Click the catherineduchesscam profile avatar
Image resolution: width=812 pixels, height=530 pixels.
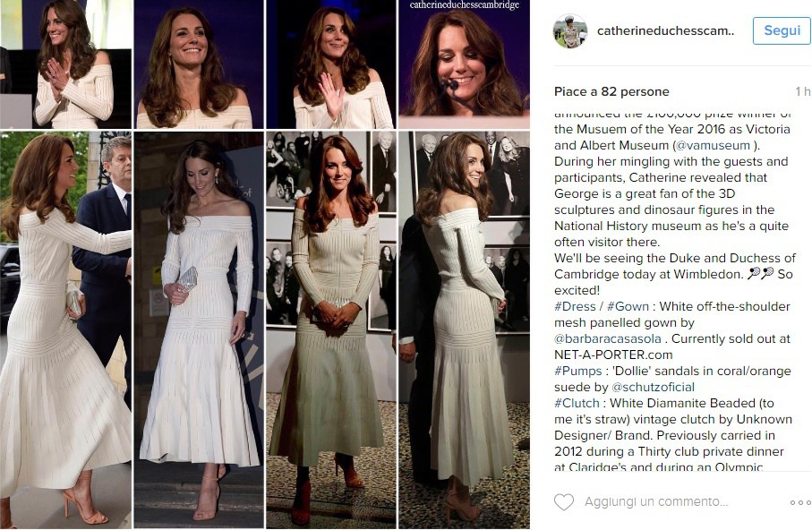click(x=570, y=31)
